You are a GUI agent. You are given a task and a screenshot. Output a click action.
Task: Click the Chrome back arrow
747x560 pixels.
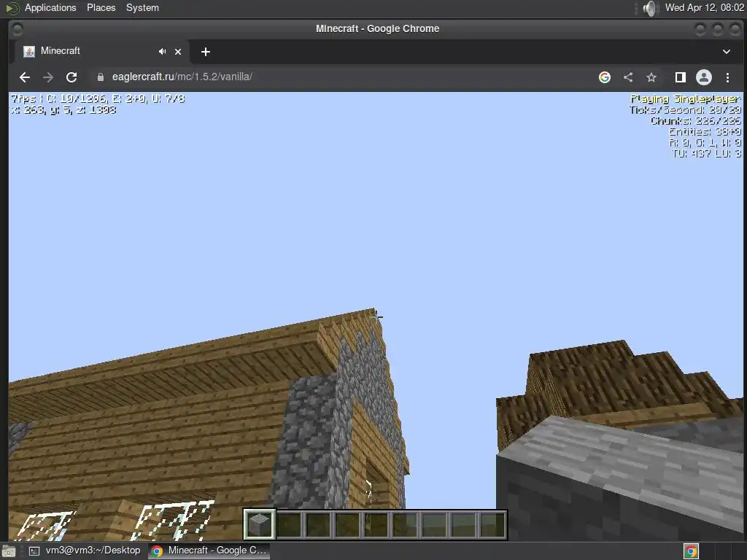click(25, 77)
